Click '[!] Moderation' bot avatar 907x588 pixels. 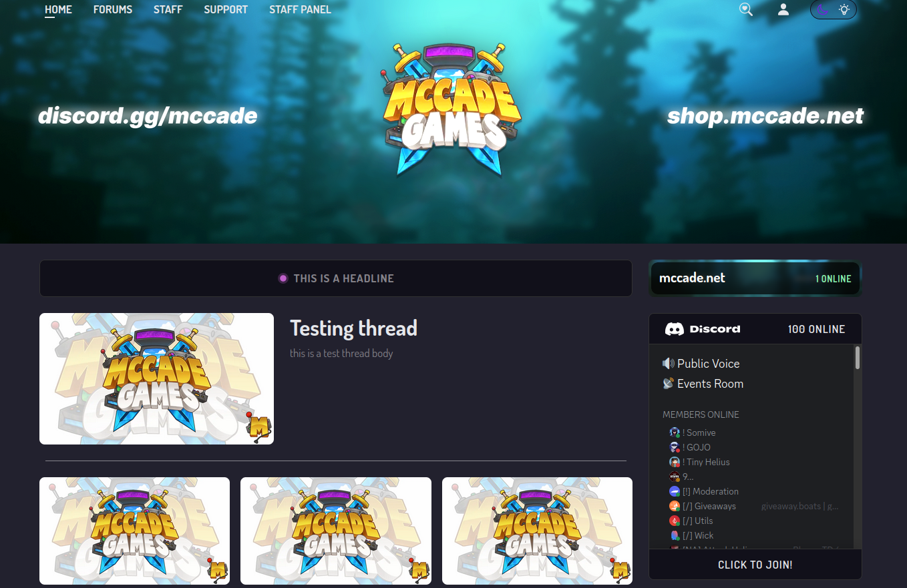[675, 491]
